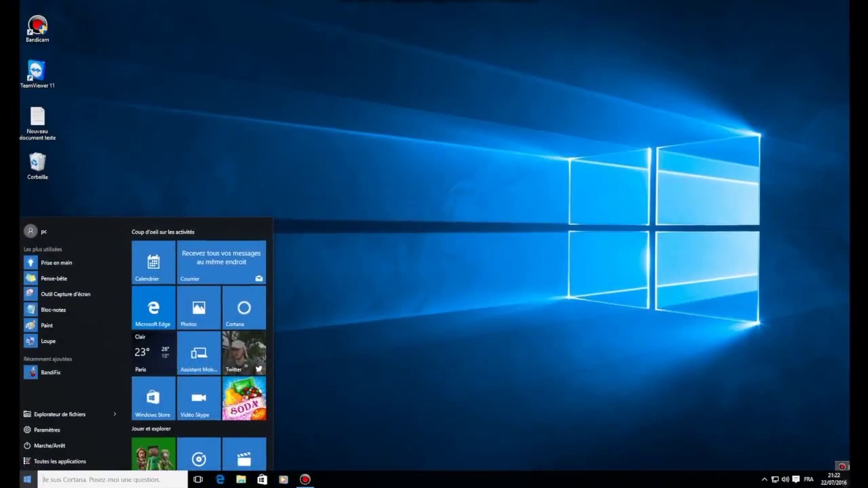Image resolution: width=868 pixels, height=488 pixels.
Task: Open the Action Center notifications icon
Action: (795, 479)
